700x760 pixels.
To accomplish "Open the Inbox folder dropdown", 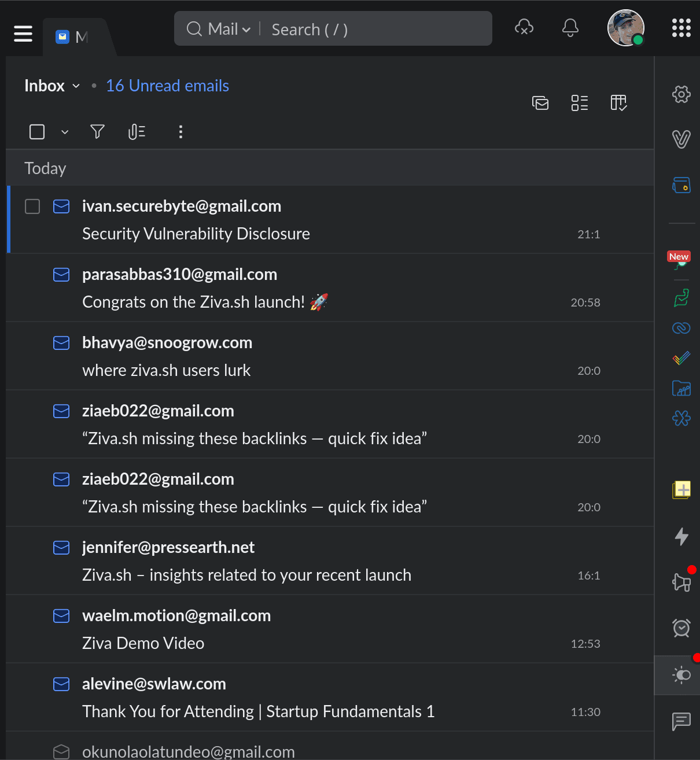I will point(76,86).
